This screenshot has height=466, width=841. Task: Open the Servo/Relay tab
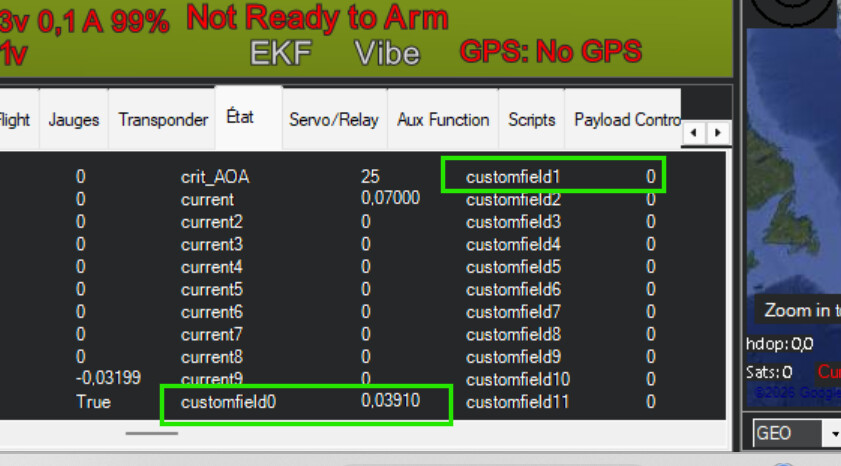pyautogui.click(x=334, y=120)
